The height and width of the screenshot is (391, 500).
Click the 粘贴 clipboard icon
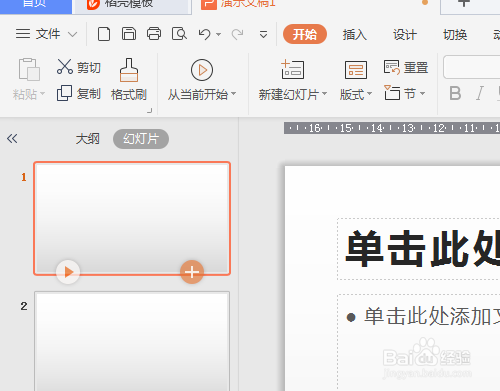point(29,70)
